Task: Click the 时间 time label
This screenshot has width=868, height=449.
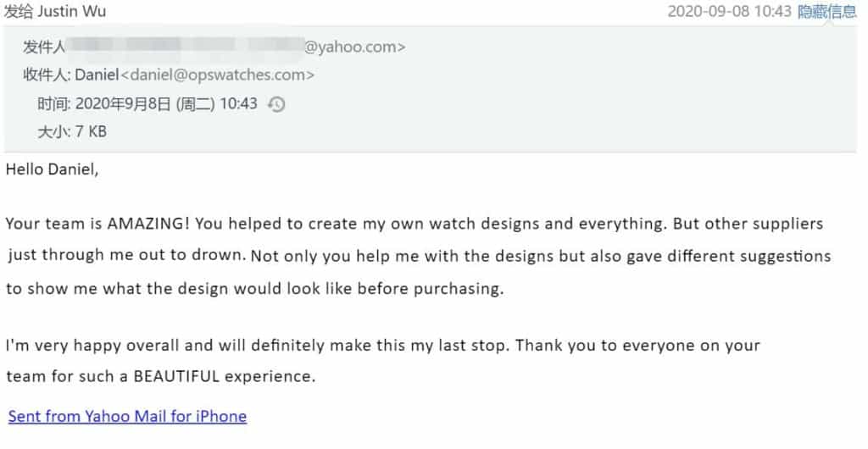Action: (53, 103)
